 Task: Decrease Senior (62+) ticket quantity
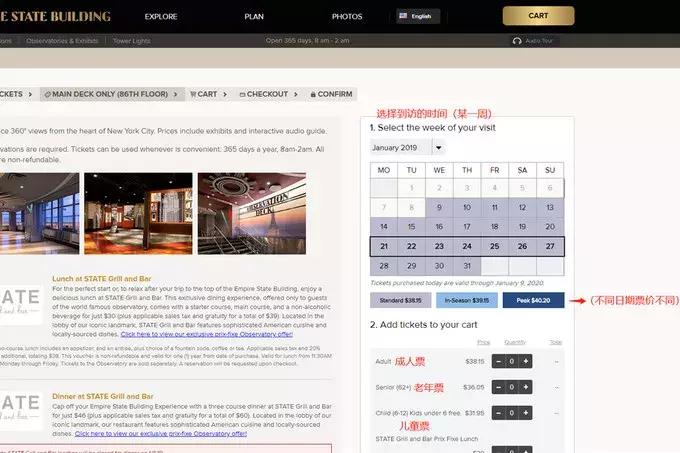498,387
